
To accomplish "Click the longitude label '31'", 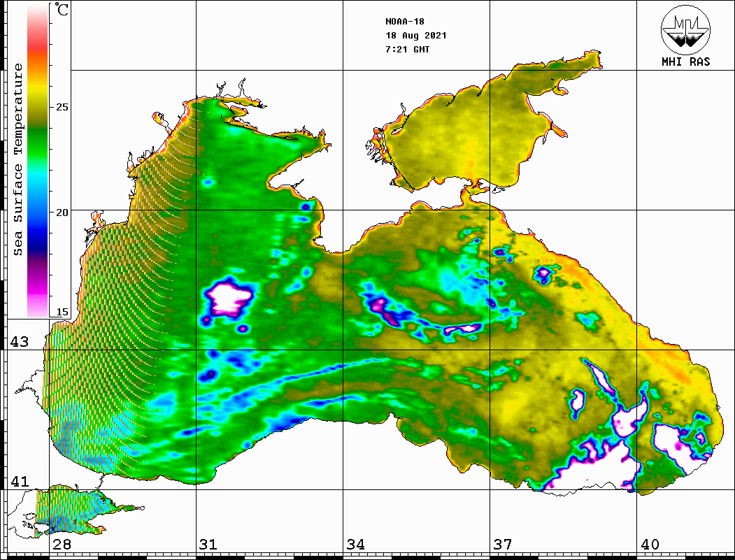I will (208, 544).
